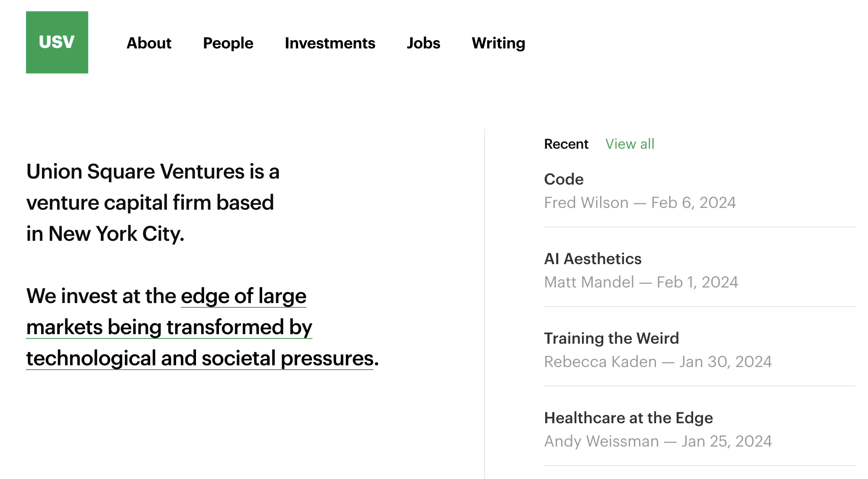Read the Training the Weird post
Viewport: 868px width, 479px height.
pos(611,338)
